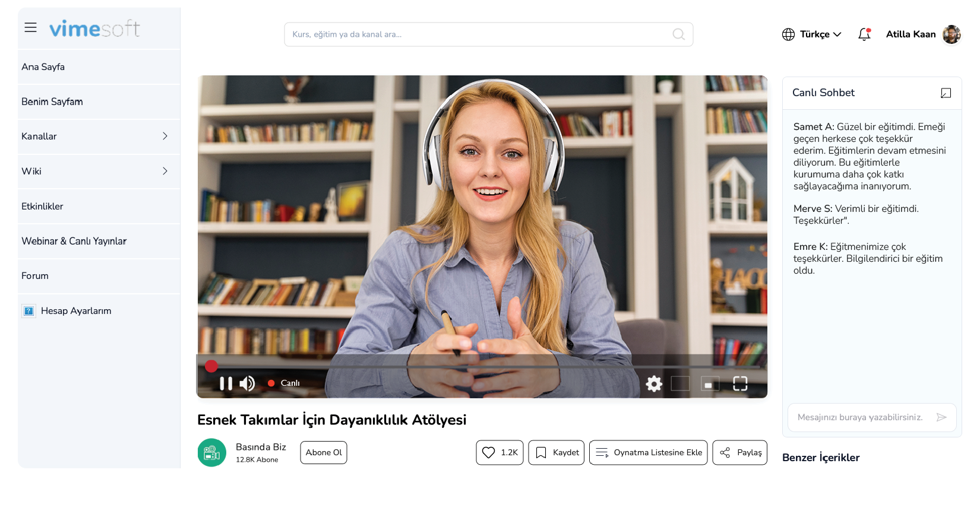Click Merve S: chat message
The height and width of the screenshot is (514, 980).
coord(856,214)
